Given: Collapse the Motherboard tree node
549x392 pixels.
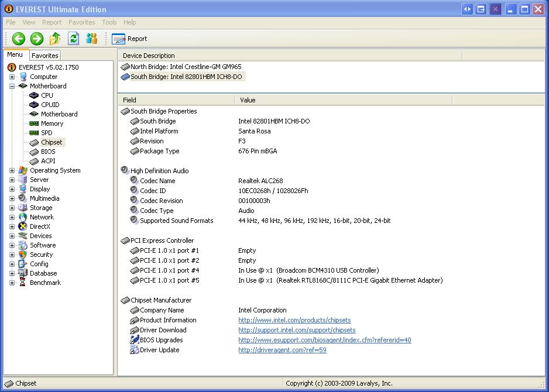Looking at the screenshot, I should pos(12,86).
